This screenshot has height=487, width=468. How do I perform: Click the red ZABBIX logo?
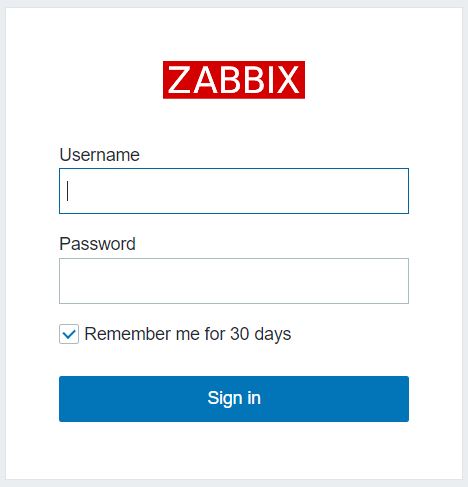point(234,80)
